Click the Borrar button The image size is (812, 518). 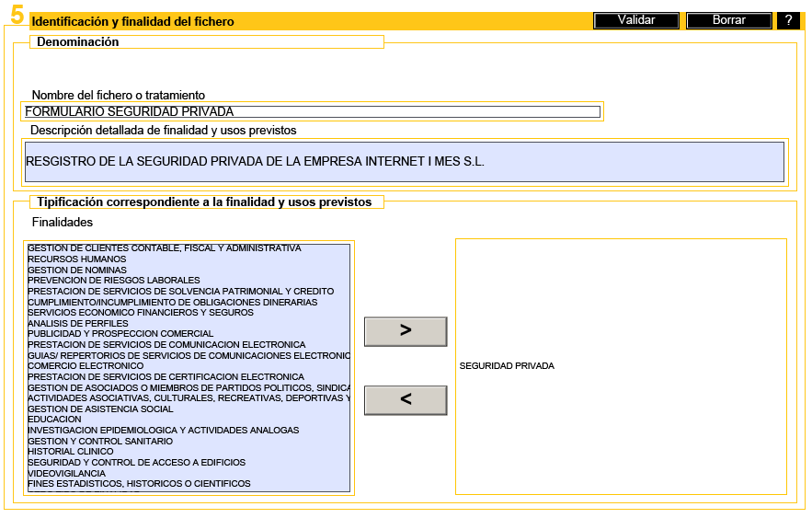[x=728, y=20]
